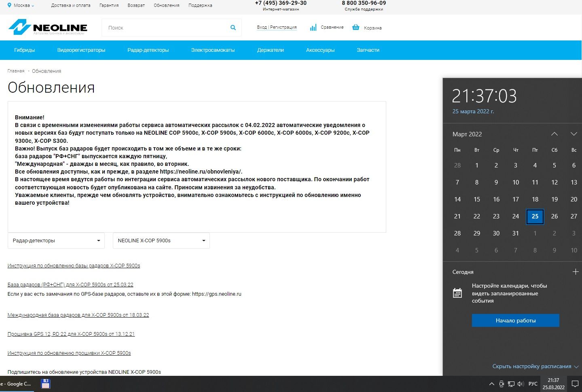Viewport: 582px width, 392px height.
Task: Open Инструкция по обновлению базы радаров link
Action: pos(74,266)
